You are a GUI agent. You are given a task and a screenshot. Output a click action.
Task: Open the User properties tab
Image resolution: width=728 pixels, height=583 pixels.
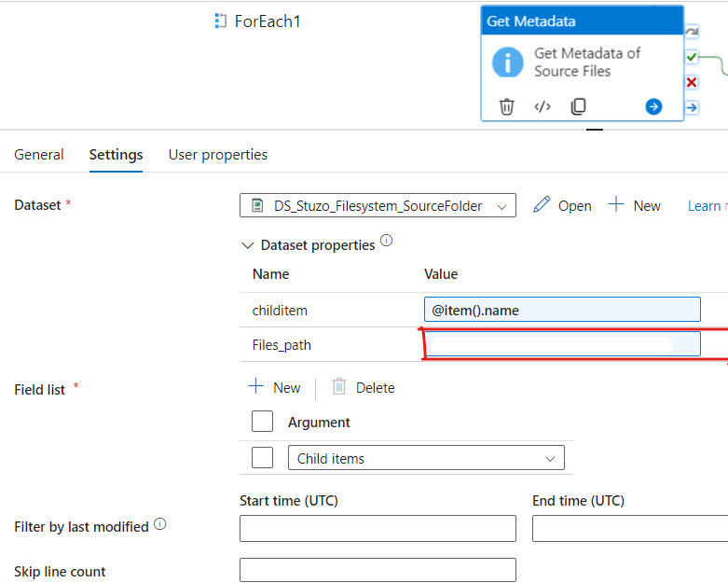tap(217, 155)
